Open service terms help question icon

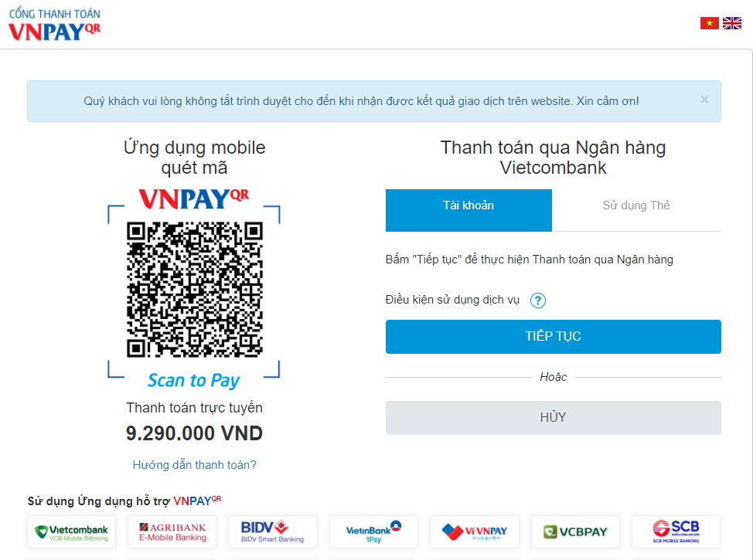(538, 300)
